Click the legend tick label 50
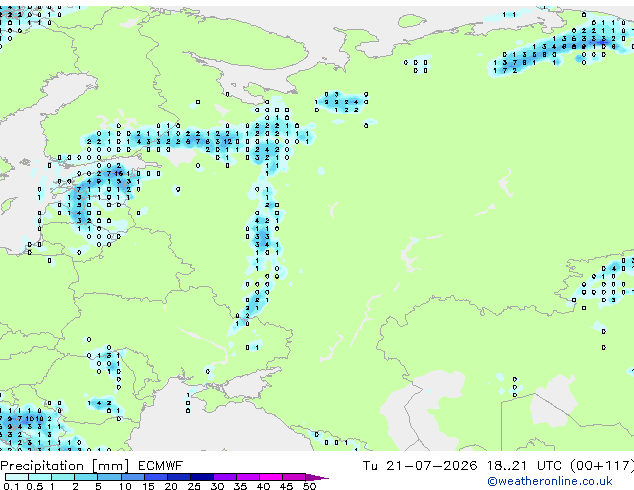The height and width of the screenshot is (490, 634). (x=309, y=486)
